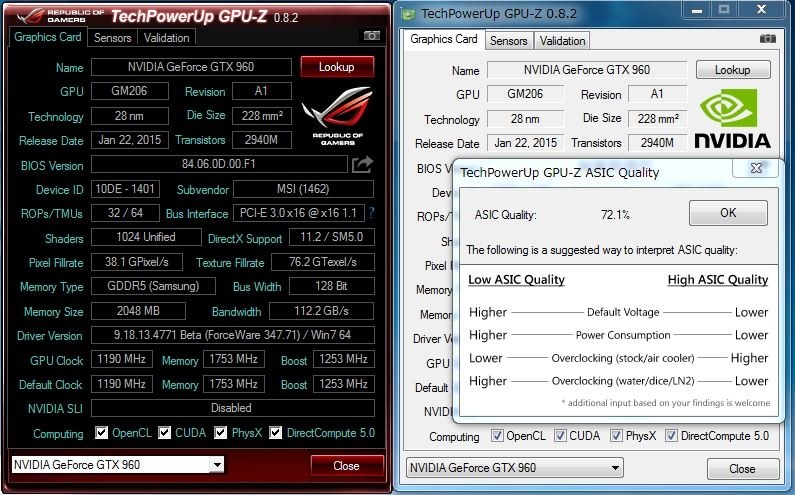795x495 pixels.
Task: Toggle OpenCL checkbox in ROG GPU-Z window
Action: click(x=101, y=433)
